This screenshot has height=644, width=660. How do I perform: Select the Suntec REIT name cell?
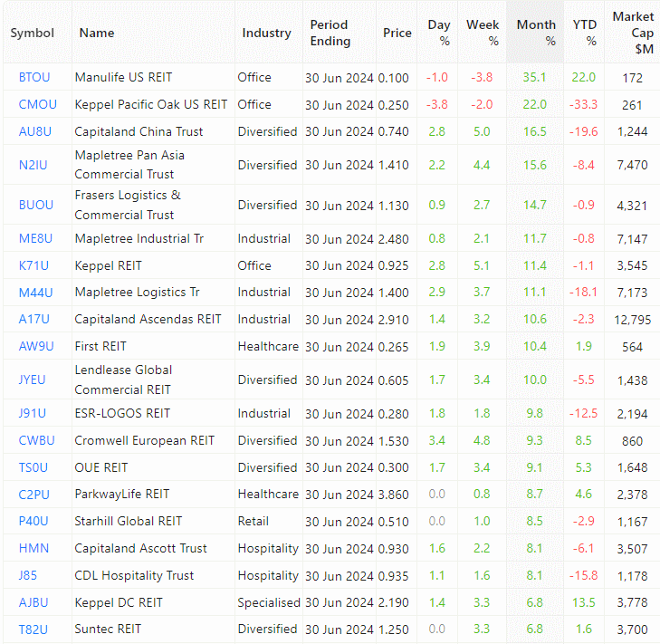[108, 630]
